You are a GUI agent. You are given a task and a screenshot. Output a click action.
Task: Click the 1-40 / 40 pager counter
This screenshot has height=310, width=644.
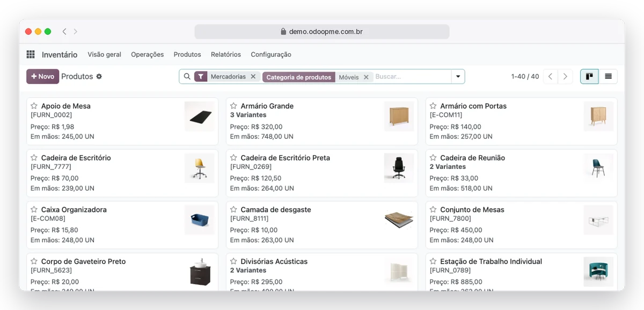pos(525,77)
